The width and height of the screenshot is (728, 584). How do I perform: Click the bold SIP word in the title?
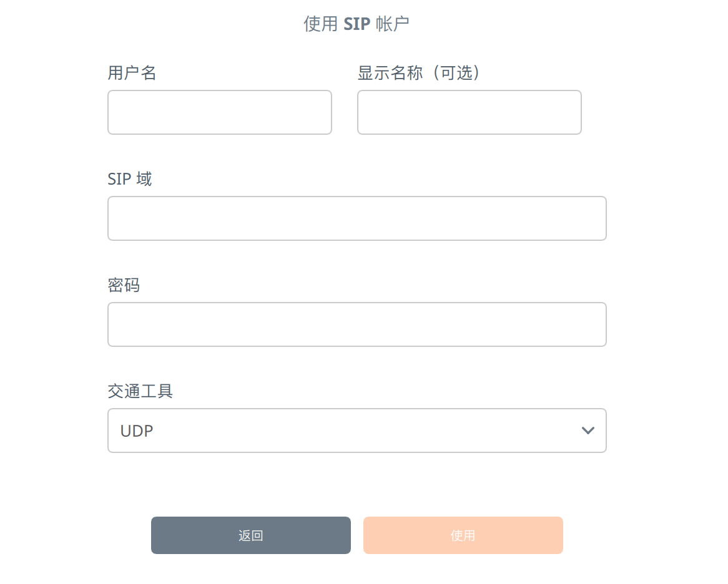click(357, 24)
